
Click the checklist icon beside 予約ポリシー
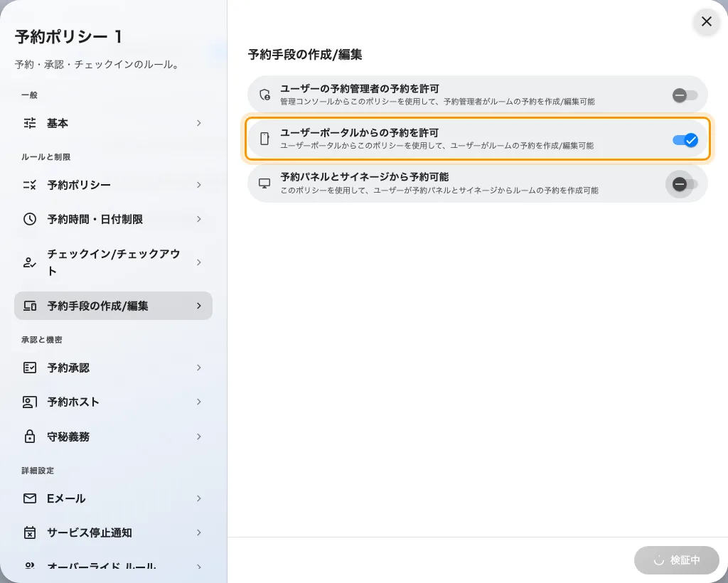click(30, 185)
